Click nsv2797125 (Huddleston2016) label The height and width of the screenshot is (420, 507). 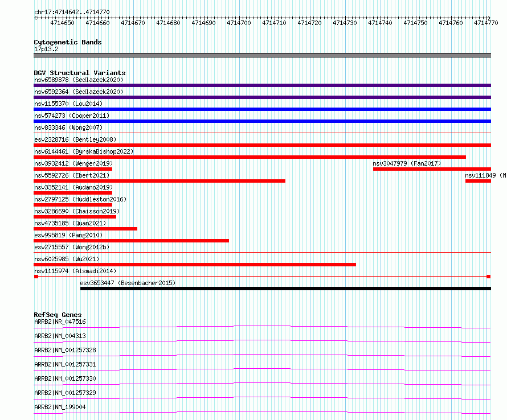point(80,199)
